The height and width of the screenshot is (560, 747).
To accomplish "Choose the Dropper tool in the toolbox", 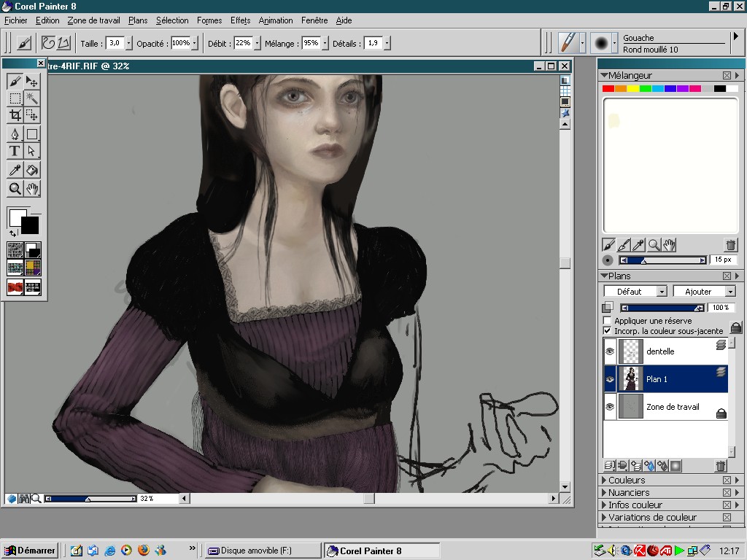I will coord(15,170).
